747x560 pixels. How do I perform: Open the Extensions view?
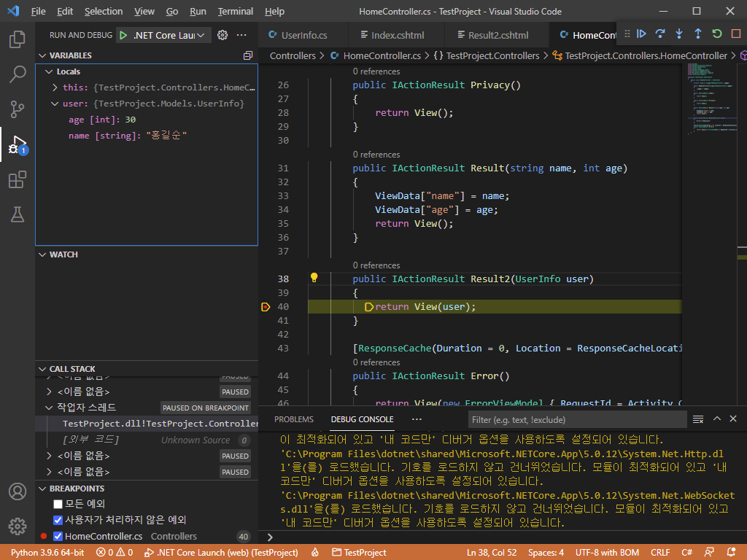pyautogui.click(x=18, y=179)
